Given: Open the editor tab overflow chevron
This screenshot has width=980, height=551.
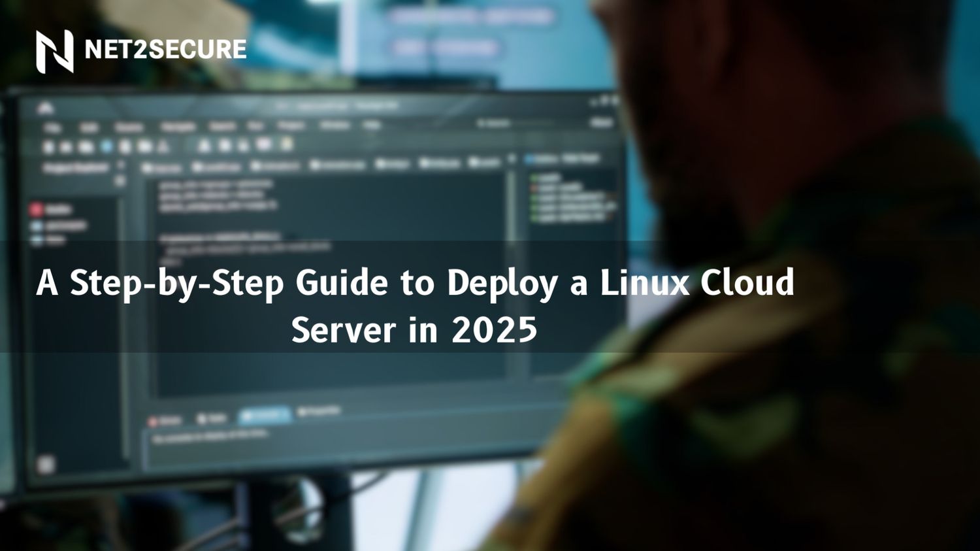Looking at the screenshot, I should 512,159.
